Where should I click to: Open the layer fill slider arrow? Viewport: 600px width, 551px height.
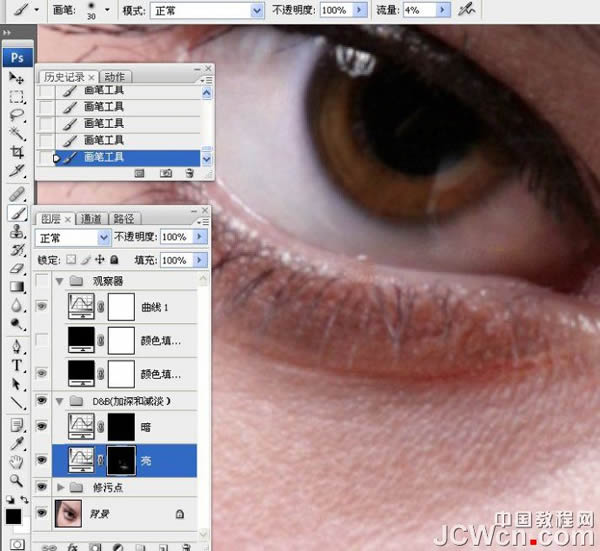199,260
